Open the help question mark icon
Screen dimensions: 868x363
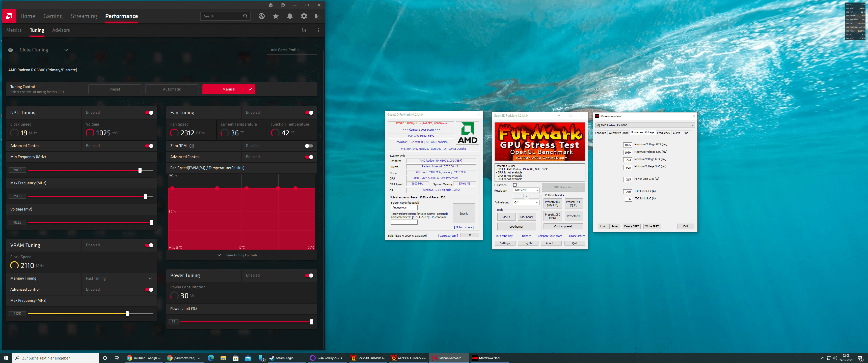pyautogui.click(x=283, y=5)
